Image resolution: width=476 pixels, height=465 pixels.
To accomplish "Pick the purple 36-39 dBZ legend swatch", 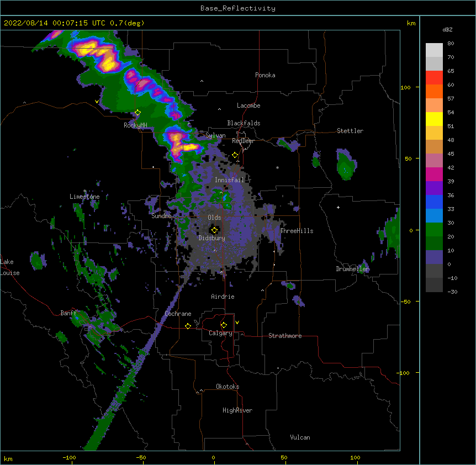I will [434, 188].
